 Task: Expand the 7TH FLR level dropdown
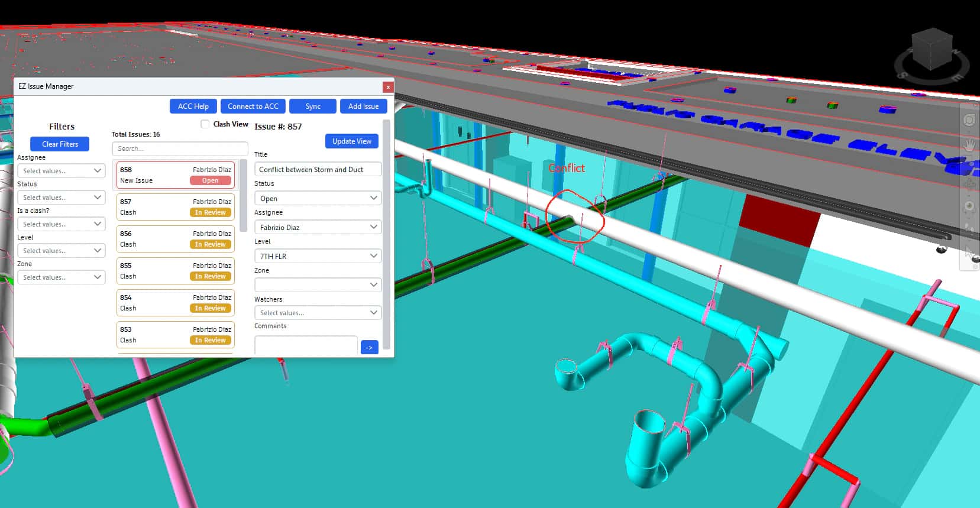318,256
